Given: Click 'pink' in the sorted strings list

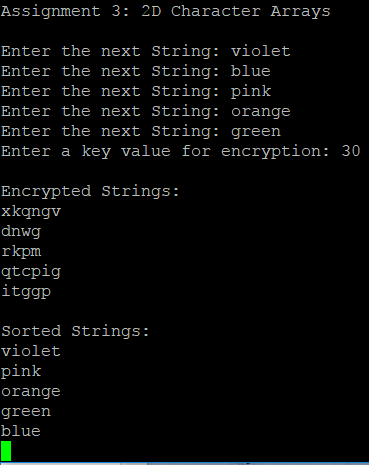Looking at the screenshot, I should point(21,372).
